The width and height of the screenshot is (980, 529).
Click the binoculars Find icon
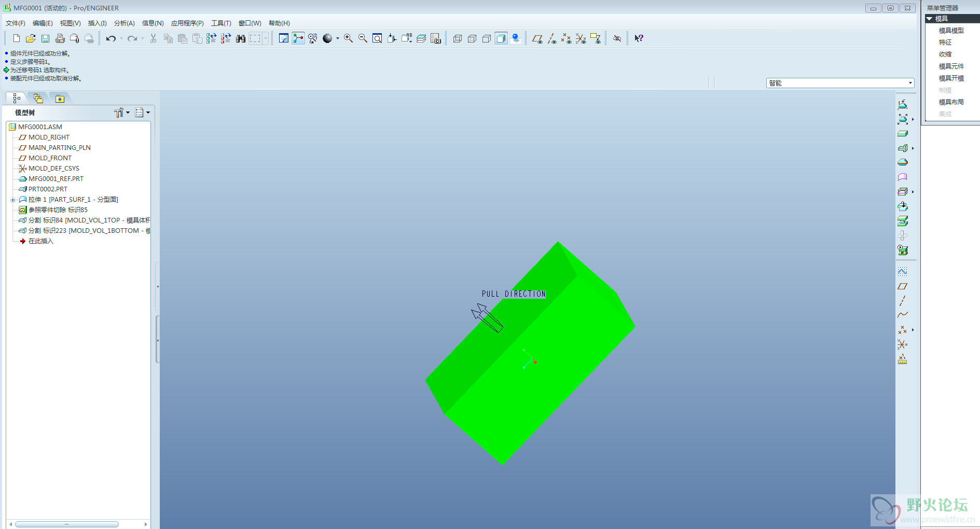pos(241,38)
